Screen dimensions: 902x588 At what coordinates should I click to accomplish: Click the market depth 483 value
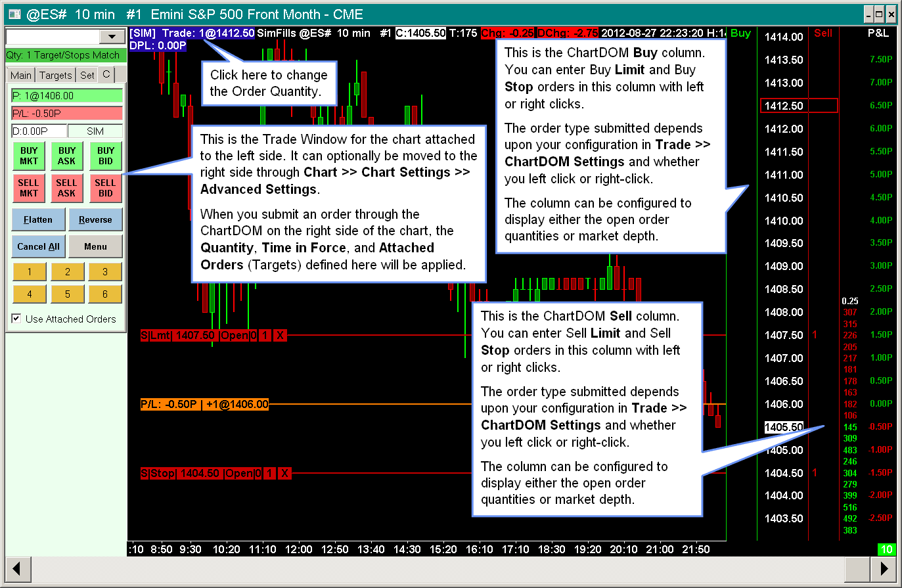click(850, 450)
